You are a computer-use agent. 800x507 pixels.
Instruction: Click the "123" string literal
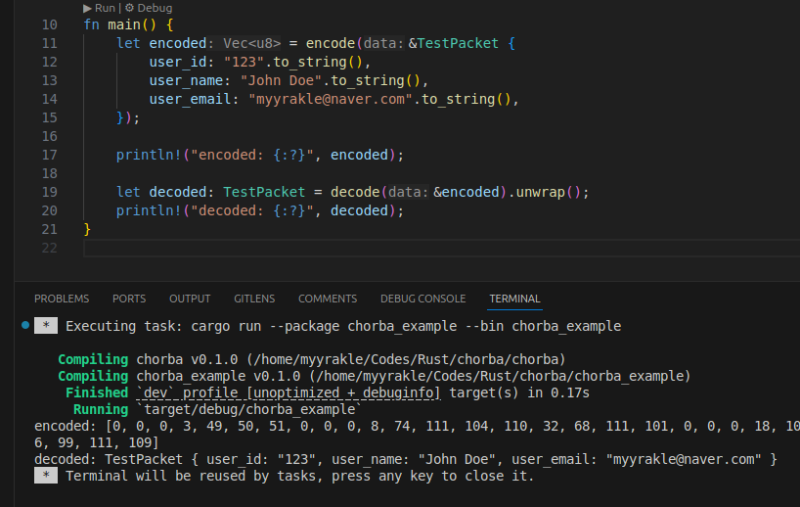tap(244, 62)
